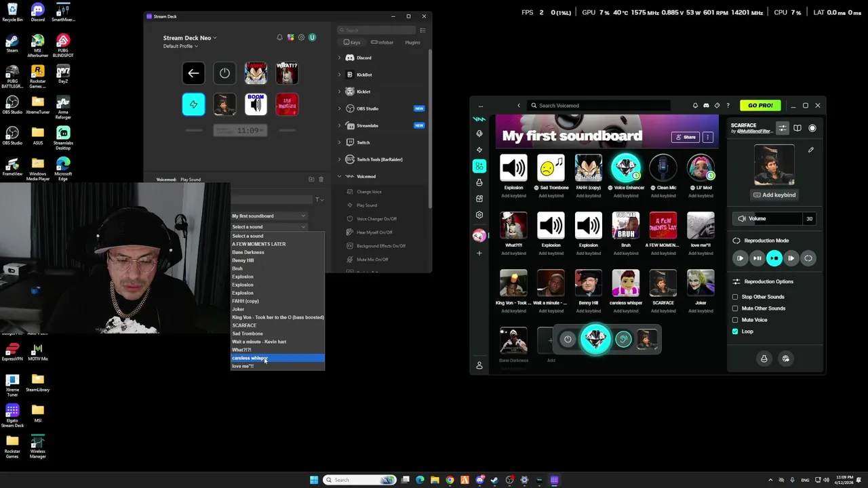The width and height of the screenshot is (868, 488).
Task: Select Hear Myself On/Off action
Action: 374,232
